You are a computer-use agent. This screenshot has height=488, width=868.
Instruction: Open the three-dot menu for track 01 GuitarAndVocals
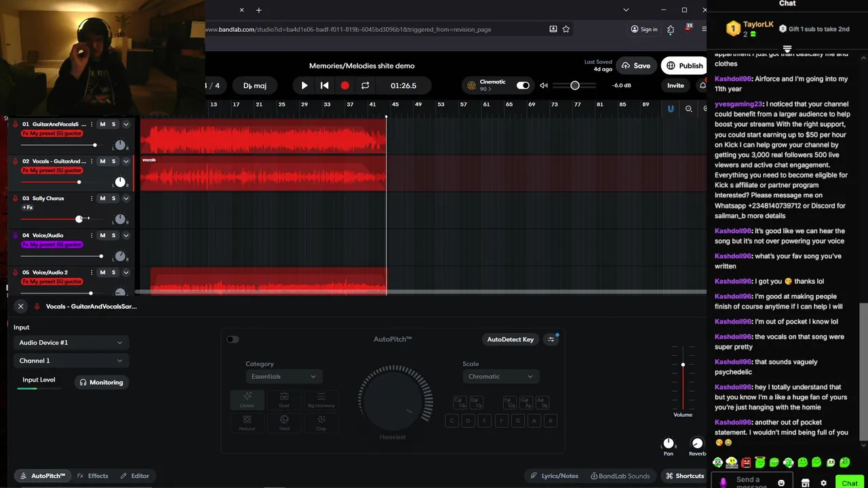point(92,124)
